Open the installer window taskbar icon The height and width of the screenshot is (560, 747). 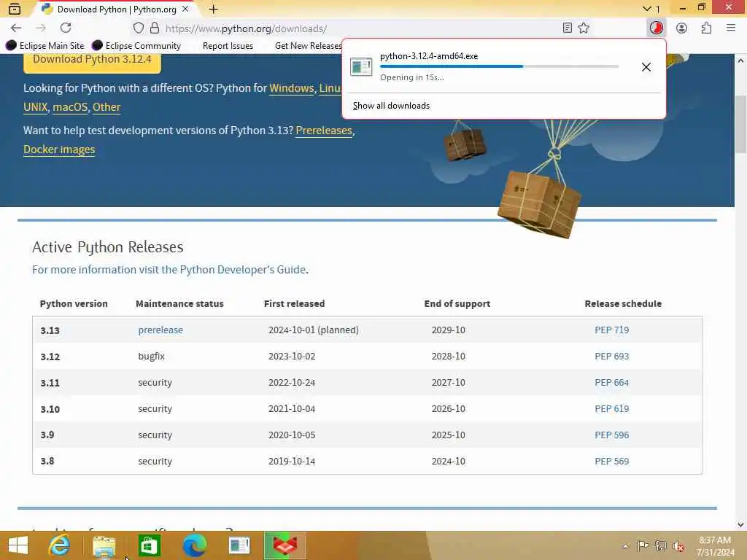click(x=239, y=545)
